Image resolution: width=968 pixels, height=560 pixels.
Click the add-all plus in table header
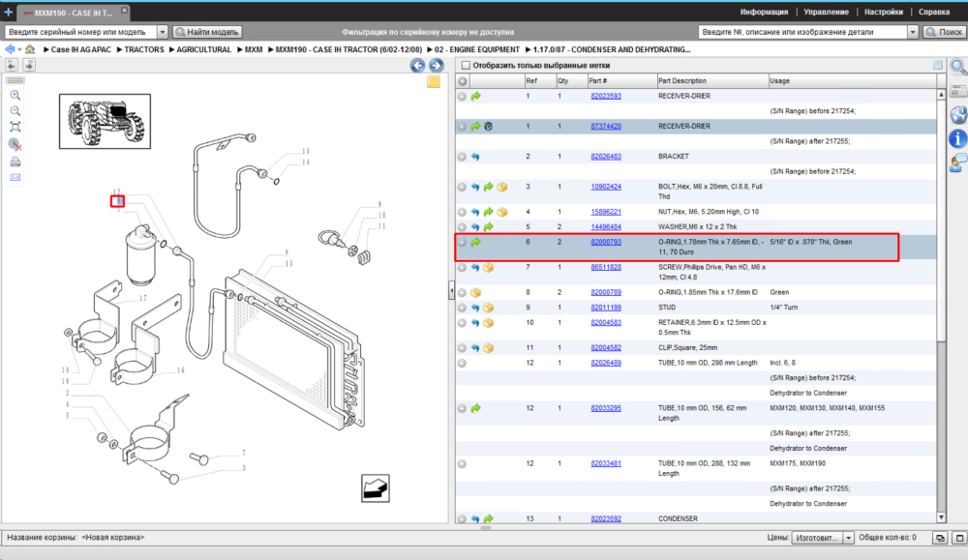(x=463, y=81)
